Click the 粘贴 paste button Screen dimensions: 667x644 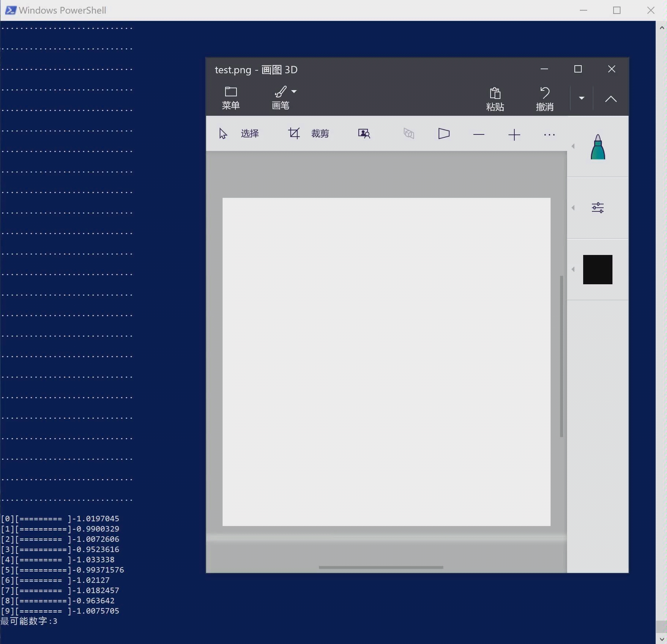tap(495, 99)
